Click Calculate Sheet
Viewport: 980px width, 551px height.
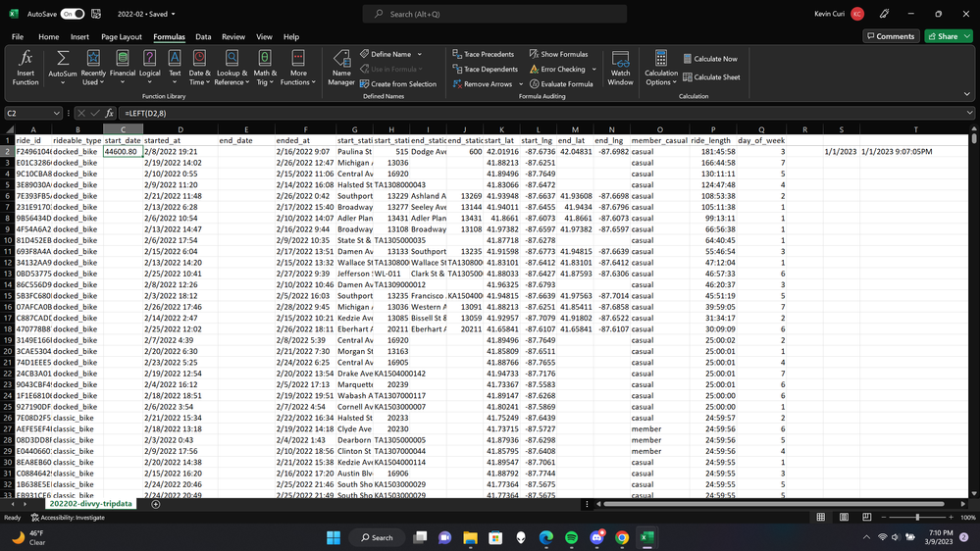(x=711, y=77)
